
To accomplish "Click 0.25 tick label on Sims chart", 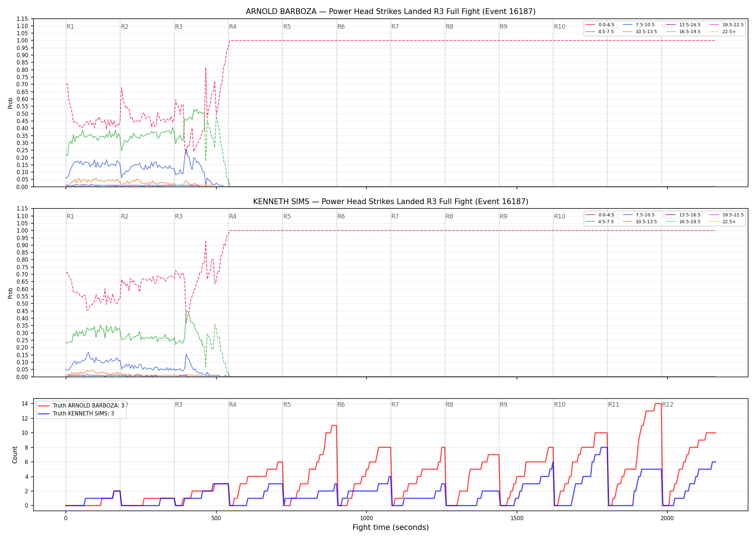I will pos(22,340).
